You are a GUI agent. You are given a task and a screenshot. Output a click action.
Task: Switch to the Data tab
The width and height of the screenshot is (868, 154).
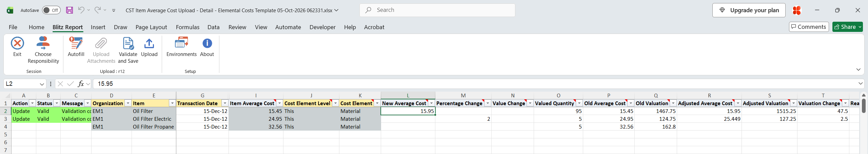tap(213, 27)
